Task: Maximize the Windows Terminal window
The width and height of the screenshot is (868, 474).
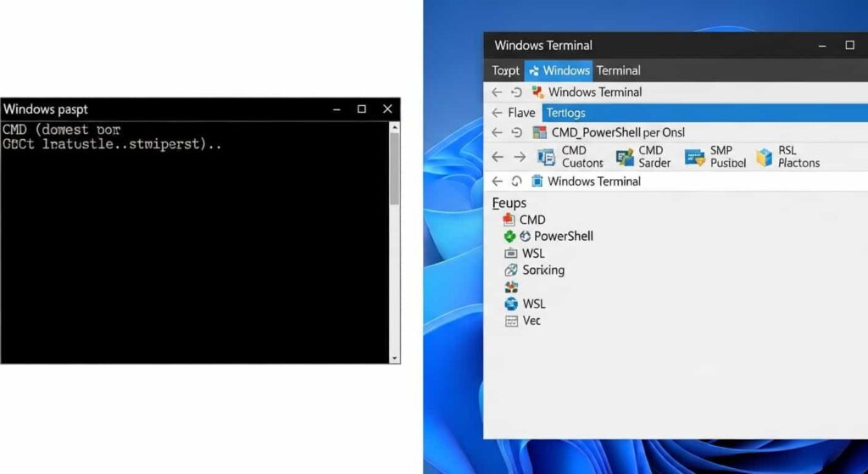Action: click(x=849, y=46)
